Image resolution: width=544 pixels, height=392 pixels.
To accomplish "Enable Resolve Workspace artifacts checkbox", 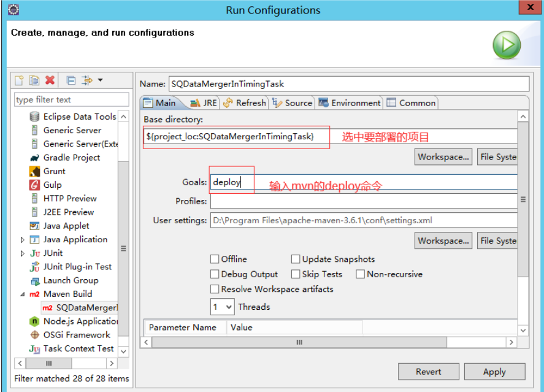I will (x=215, y=289).
